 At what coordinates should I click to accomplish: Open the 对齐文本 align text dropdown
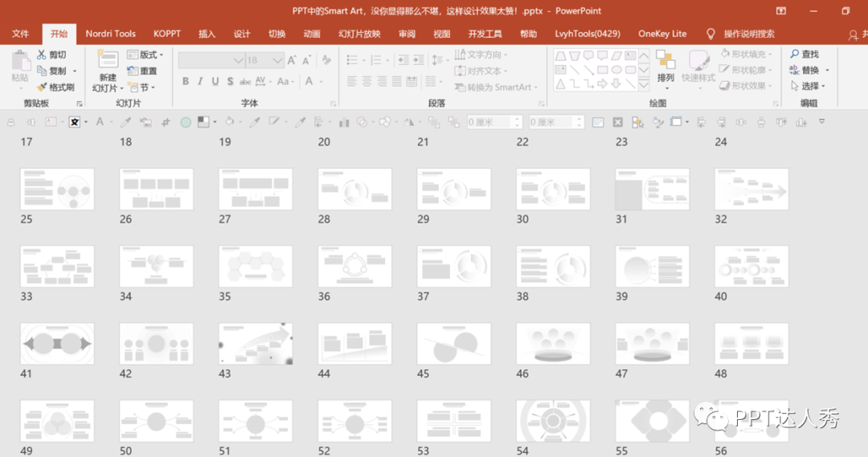(x=481, y=71)
